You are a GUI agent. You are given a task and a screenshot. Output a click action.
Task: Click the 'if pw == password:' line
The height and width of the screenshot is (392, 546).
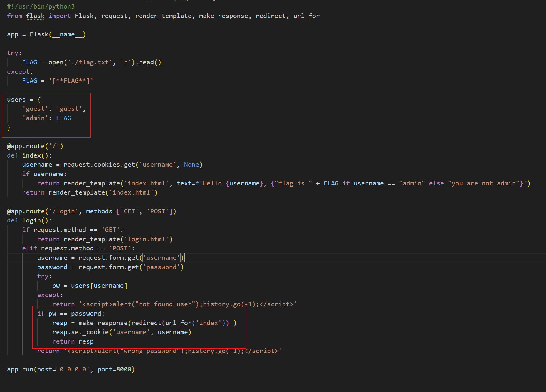click(x=71, y=314)
